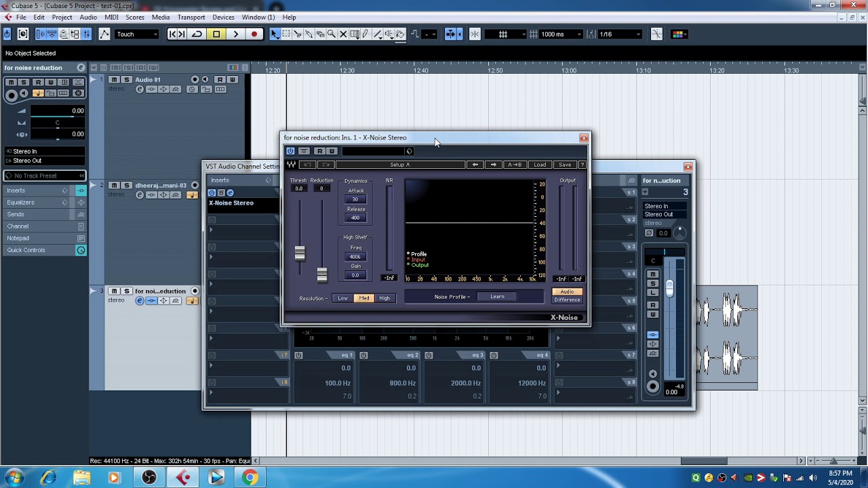Open the No Track Preset selector
This screenshot has width=868, height=488.
(44, 176)
